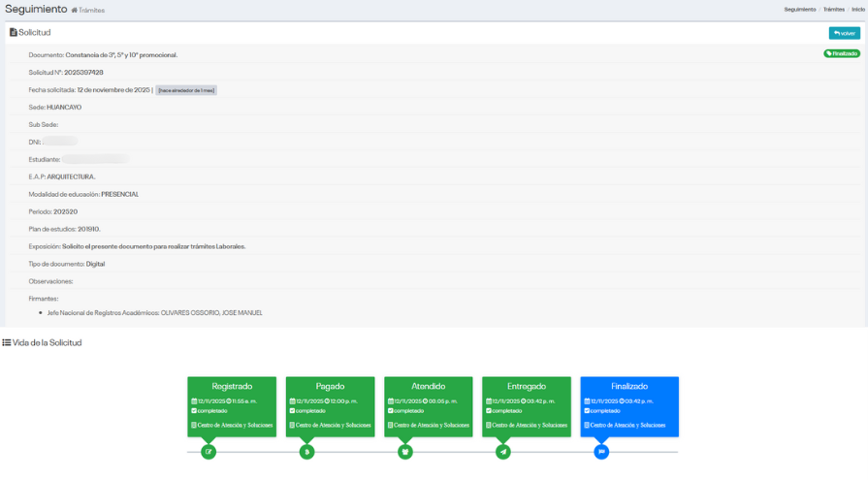Click the Finalizado flag icon on the timeline

tap(601, 451)
